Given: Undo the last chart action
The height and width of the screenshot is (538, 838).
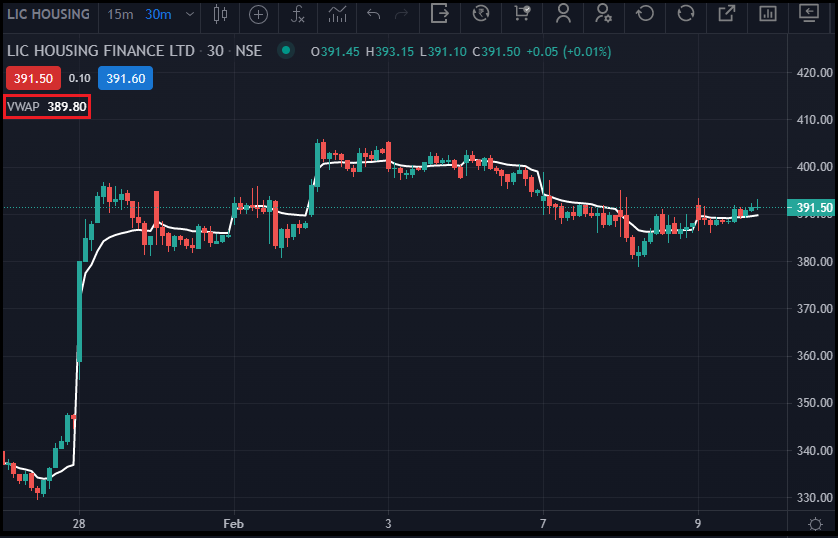Looking at the screenshot, I should point(374,14).
